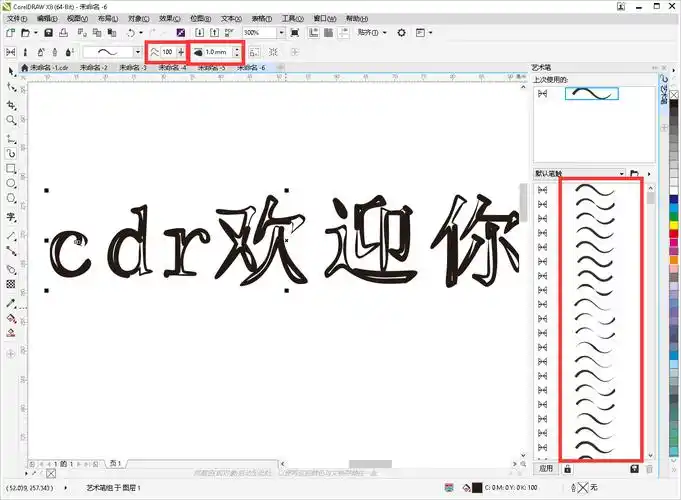Screen dimensions: 681x500
Task: Expand the 贴齐 snap-to dropdown
Action: 384,33
